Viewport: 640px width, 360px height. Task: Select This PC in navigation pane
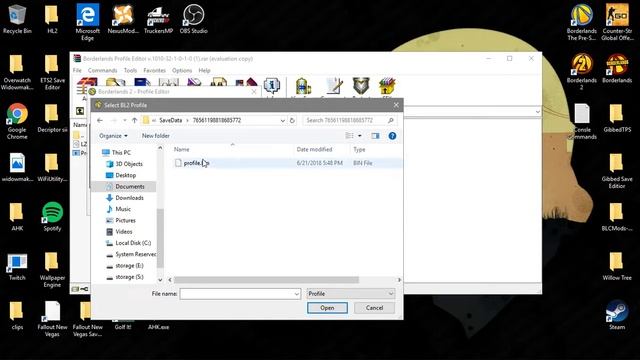coord(121,153)
